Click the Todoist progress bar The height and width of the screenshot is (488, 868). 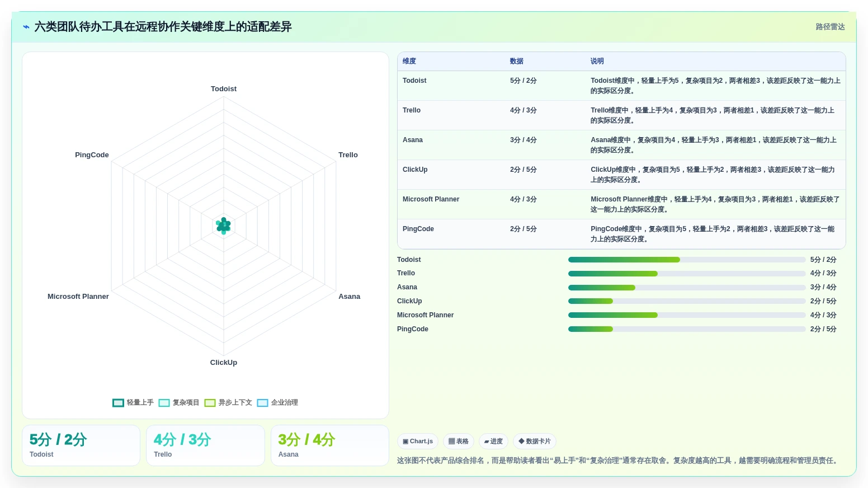(687, 260)
